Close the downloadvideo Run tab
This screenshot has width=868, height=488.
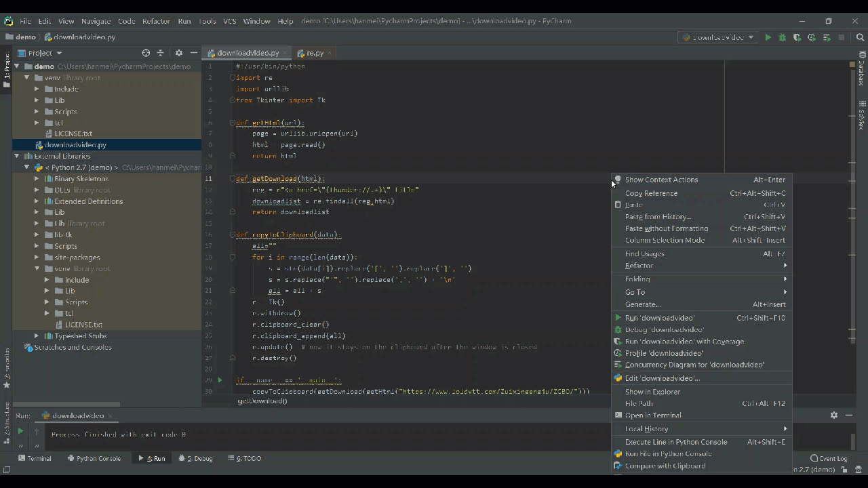point(111,415)
